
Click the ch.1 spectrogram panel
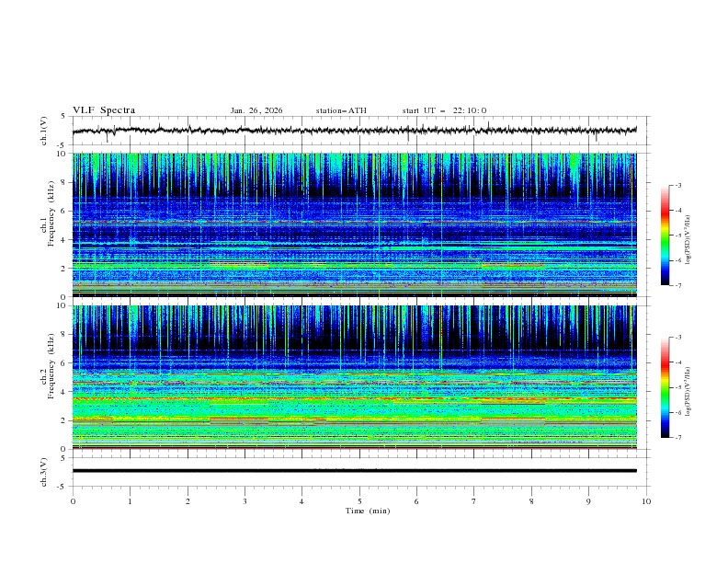(x=354, y=224)
